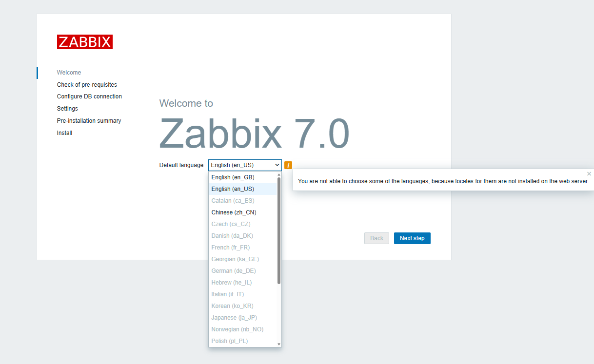The height and width of the screenshot is (364, 594).
Task: Pick German (de_DE) language option
Action: (x=243, y=271)
